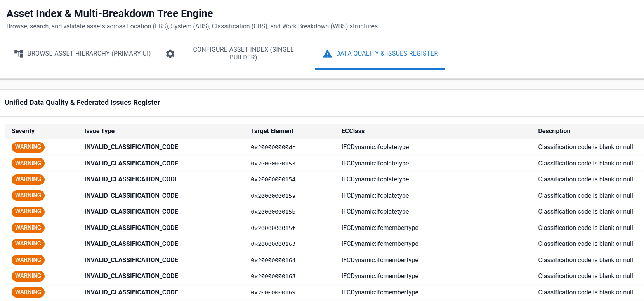Screen dimensions: 644x301
Task: Click description text in row 0x20000000153
Action: 585,164
